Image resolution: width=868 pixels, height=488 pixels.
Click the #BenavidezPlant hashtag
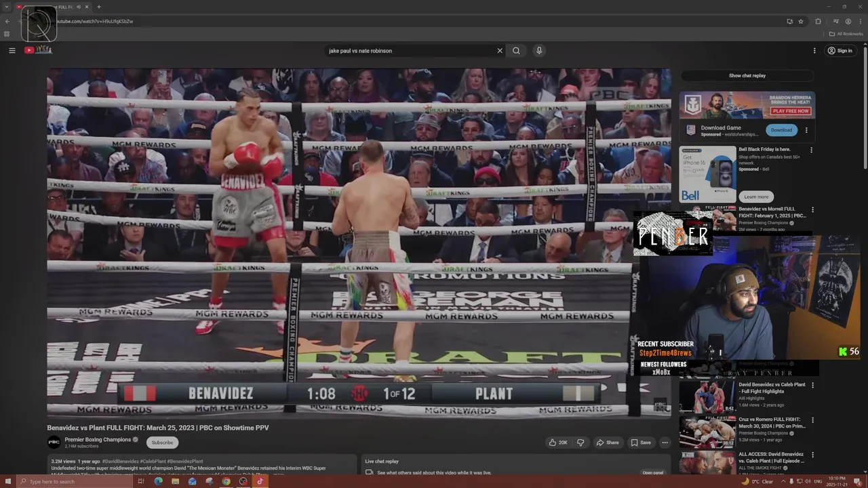(x=185, y=462)
